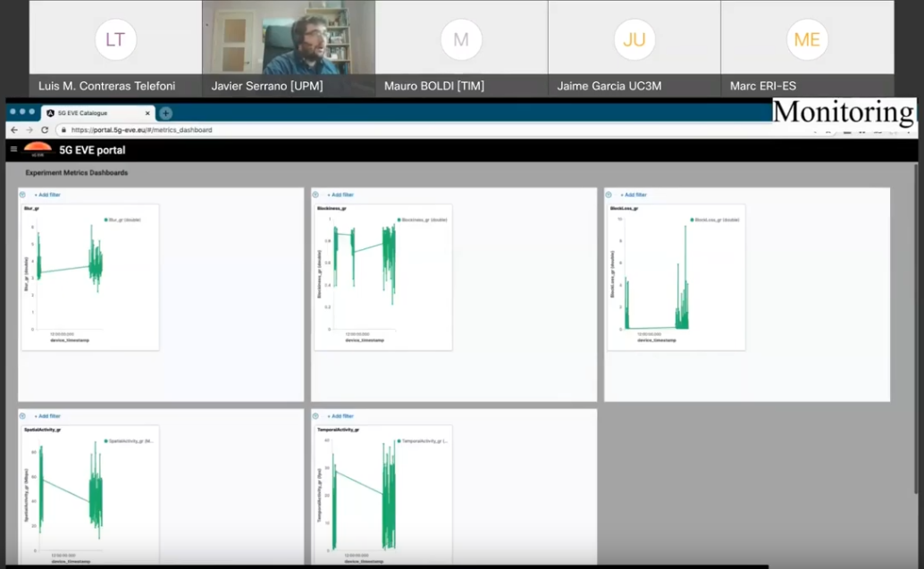
Task: Click the browser forward arrow
Action: pos(29,130)
